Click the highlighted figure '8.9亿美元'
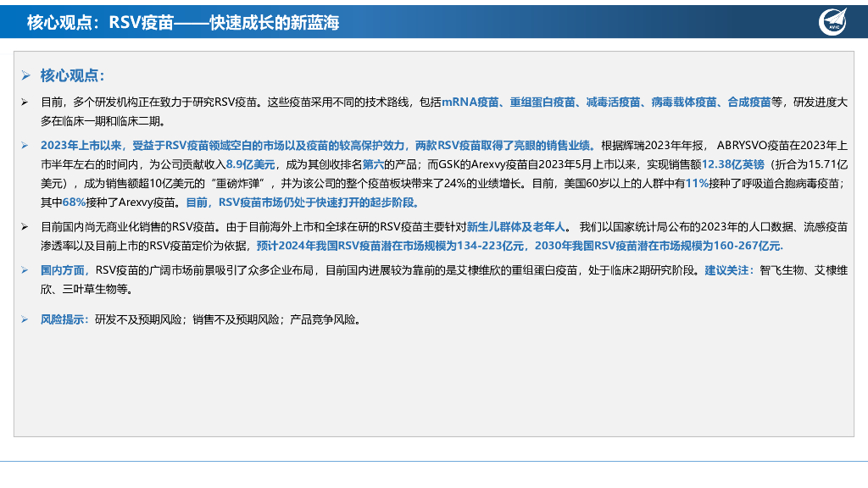Image resolution: width=868 pixels, height=488 pixels. coord(250,164)
